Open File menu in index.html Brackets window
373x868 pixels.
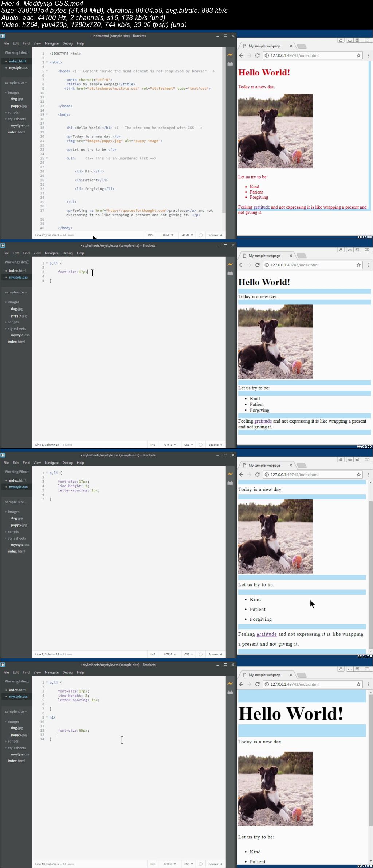[6, 43]
